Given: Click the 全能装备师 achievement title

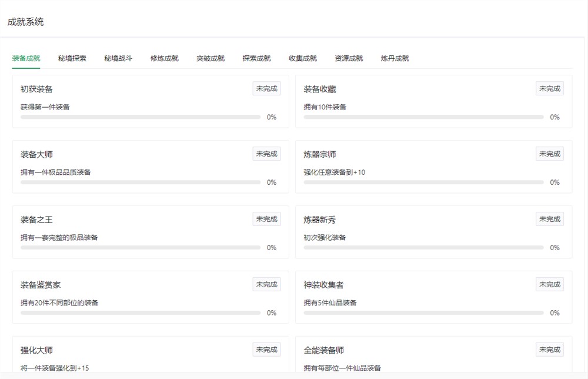Looking at the screenshot, I should 323,350.
